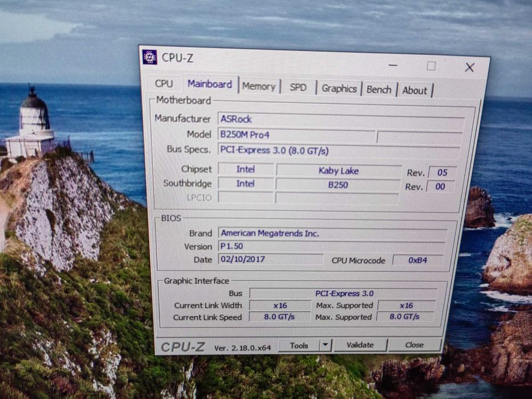Viewport: 532px width, 399px height.
Task: Switch to the CPU tab
Action: click(x=164, y=83)
